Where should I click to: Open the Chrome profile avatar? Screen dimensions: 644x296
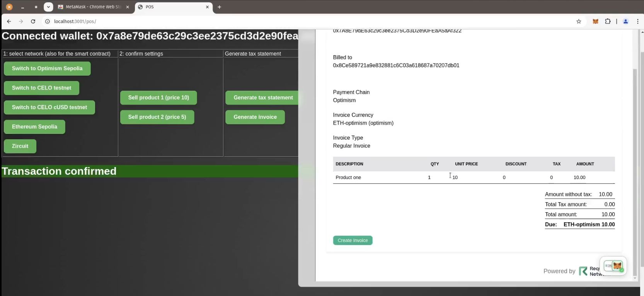click(625, 21)
